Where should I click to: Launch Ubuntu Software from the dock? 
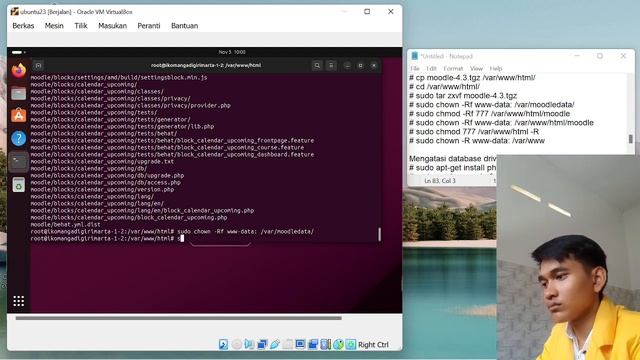coord(18,116)
